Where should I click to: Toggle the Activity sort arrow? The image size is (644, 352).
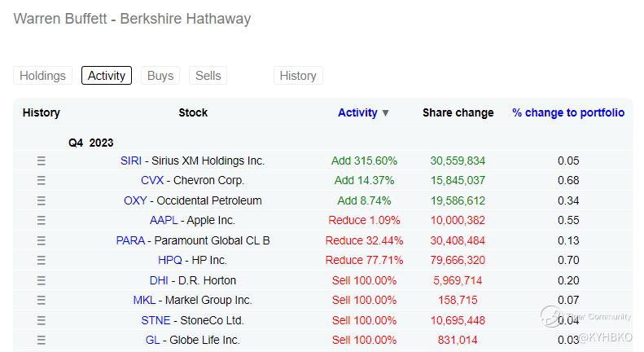click(x=385, y=113)
